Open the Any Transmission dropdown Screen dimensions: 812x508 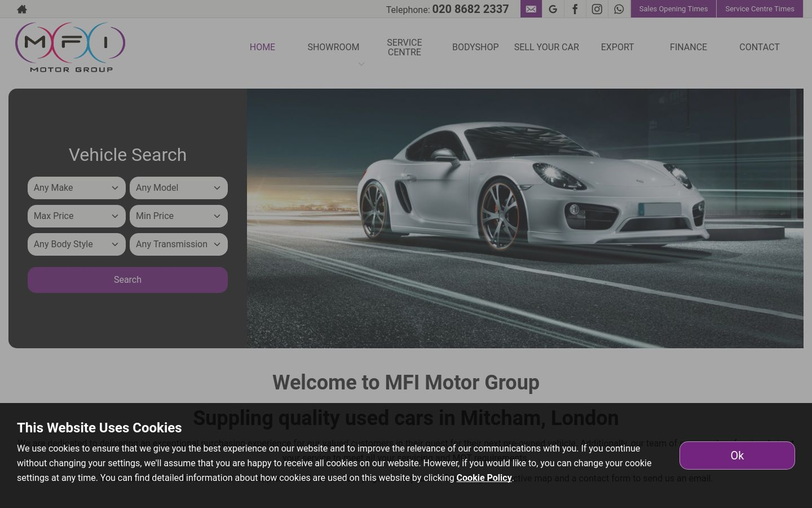(x=179, y=244)
